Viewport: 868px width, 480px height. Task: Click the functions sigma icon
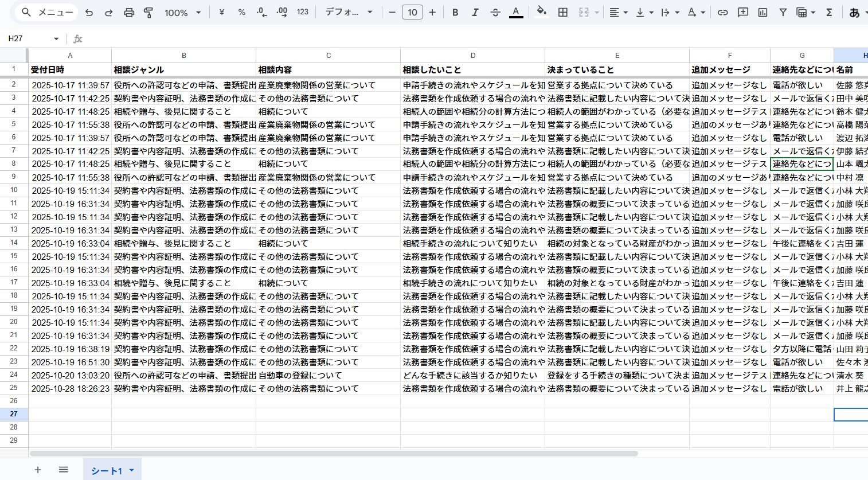(829, 12)
